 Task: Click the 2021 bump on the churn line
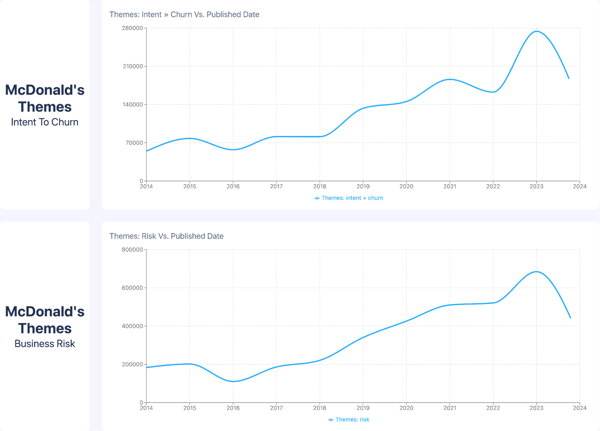(450, 79)
